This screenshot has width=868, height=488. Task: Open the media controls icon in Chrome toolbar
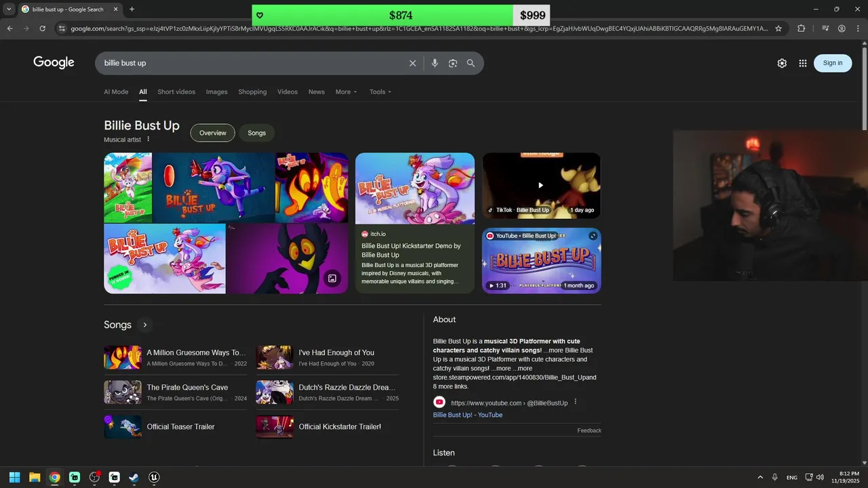[x=825, y=28]
